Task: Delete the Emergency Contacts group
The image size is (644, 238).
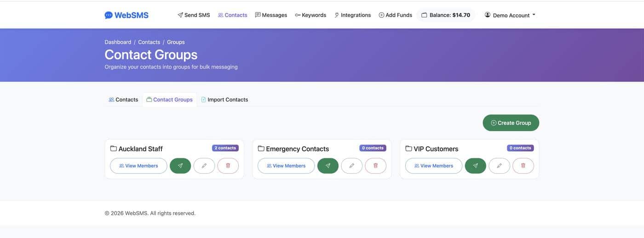Action: pos(376,166)
